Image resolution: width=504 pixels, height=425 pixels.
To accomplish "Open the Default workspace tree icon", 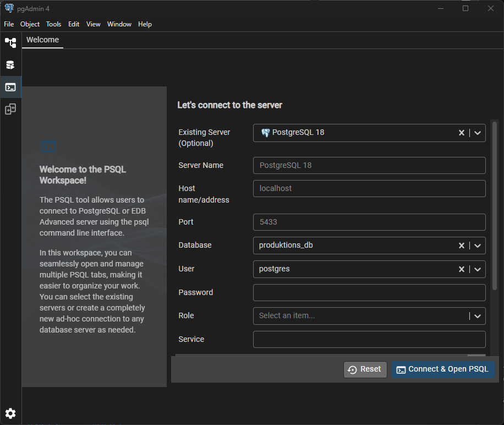I will (x=10, y=42).
